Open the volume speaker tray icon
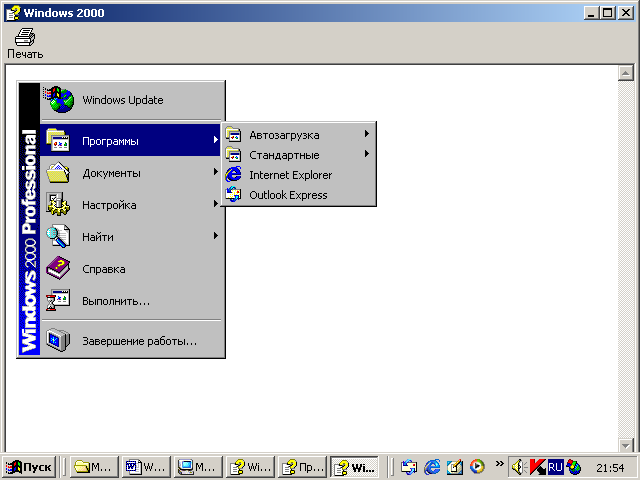This screenshot has height=480, width=640. coord(519,467)
